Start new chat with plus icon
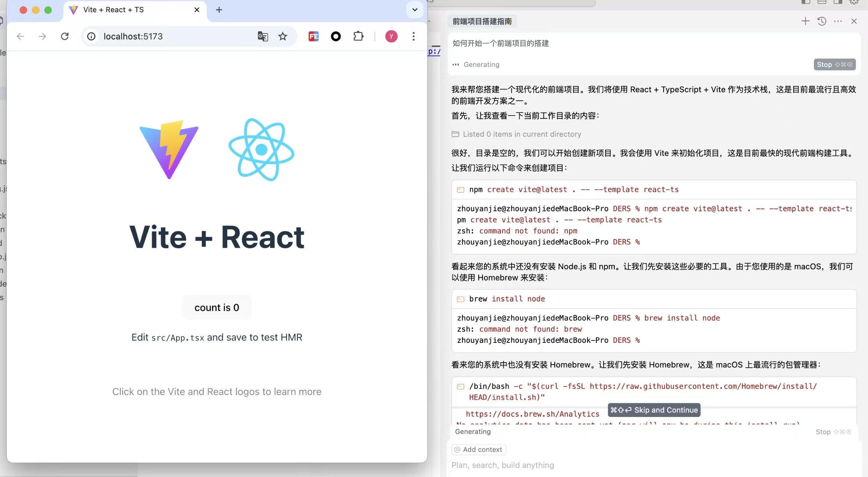Image resolution: width=868 pixels, height=477 pixels. click(x=805, y=21)
